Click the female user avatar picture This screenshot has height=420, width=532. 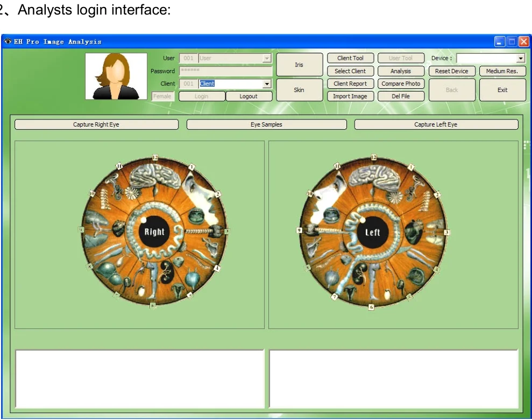coord(116,76)
